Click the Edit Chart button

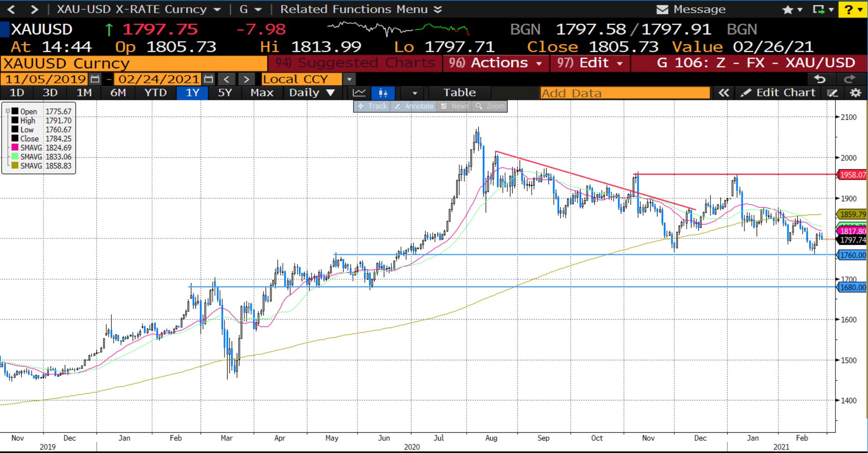click(x=779, y=93)
